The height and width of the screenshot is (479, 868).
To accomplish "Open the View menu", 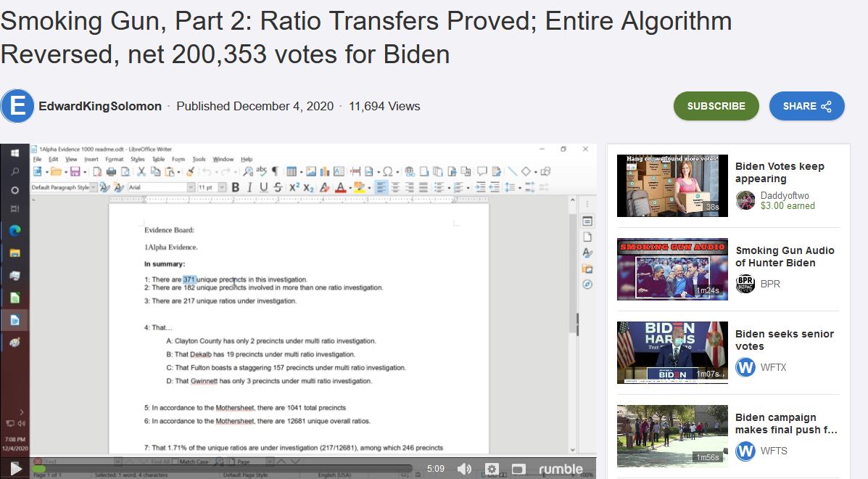I will (71, 159).
